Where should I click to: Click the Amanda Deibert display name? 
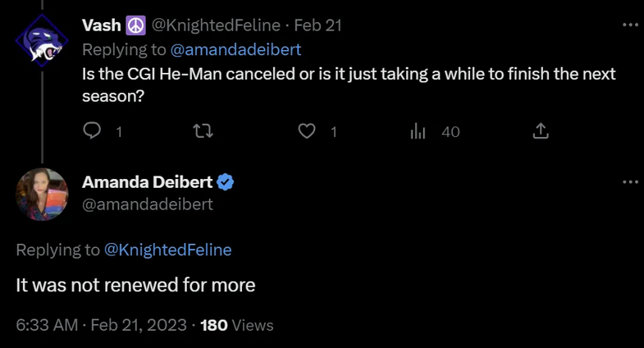147,182
